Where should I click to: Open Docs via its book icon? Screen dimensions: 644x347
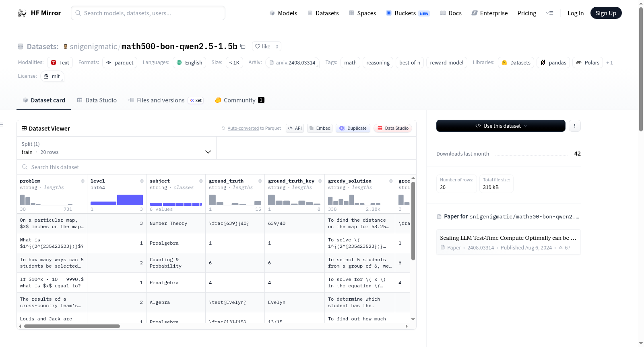click(443, 13)
